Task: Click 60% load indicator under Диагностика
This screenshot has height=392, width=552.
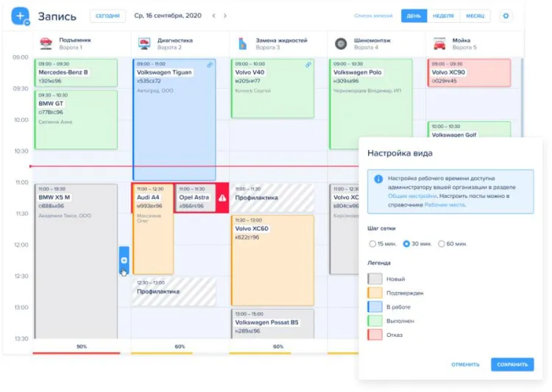Action: [x=180, y=346]
